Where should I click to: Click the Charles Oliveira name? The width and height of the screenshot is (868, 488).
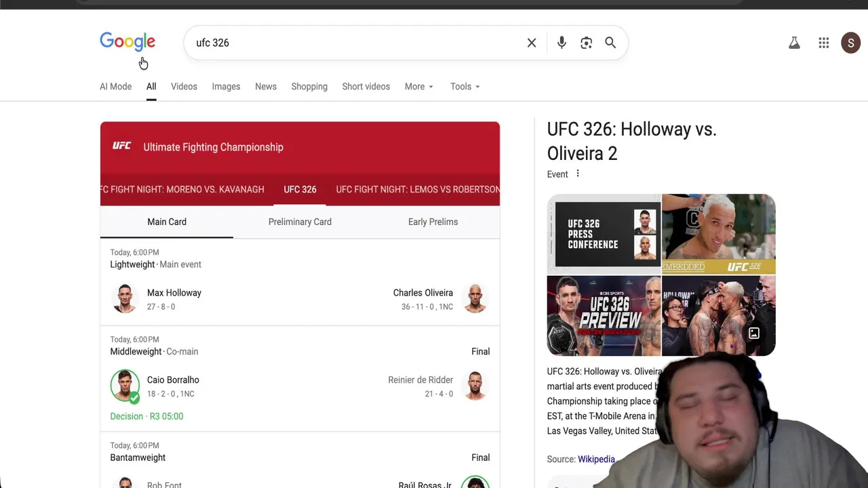tap(423, 293)
